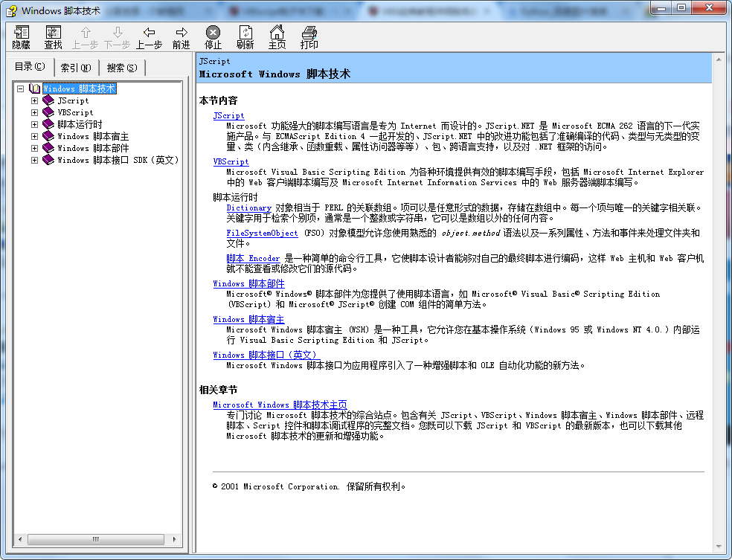Expand the Windows 脚本接口 SDK（英文）node

point(34,160)
